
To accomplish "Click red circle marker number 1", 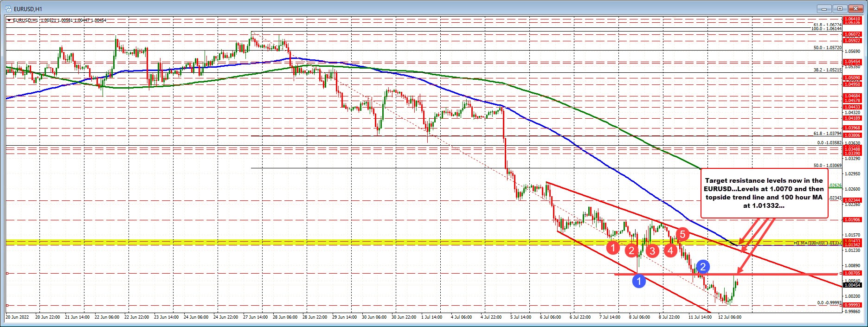I will (x=613, y=248).
